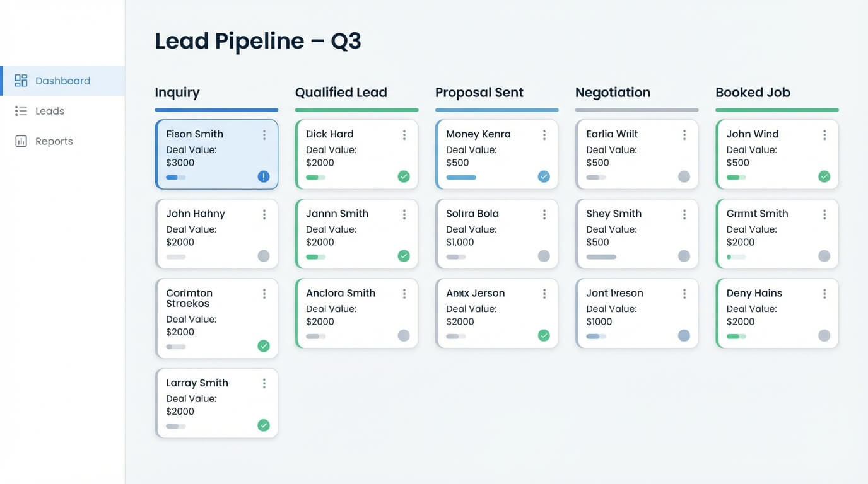The height and width of the screenshot is (484, 868).
Task: Click the progress bar on Corimton Straekos card
Action: (x=176, y=347)
